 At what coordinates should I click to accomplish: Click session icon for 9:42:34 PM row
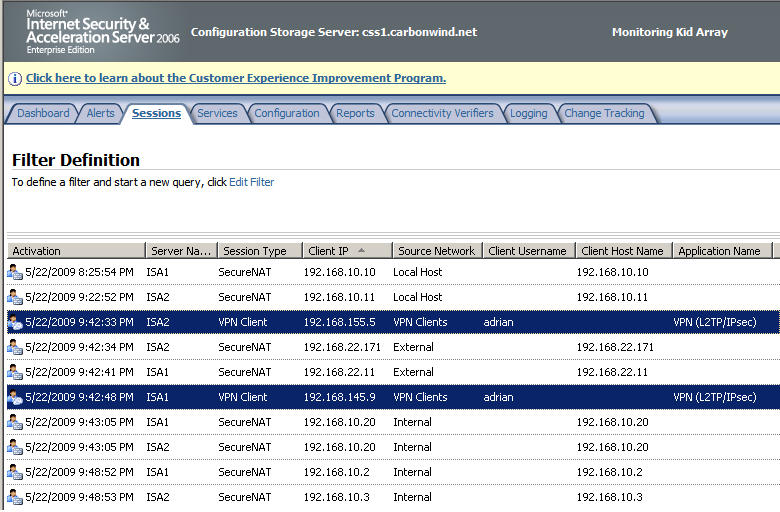click(x=15, y=347)
